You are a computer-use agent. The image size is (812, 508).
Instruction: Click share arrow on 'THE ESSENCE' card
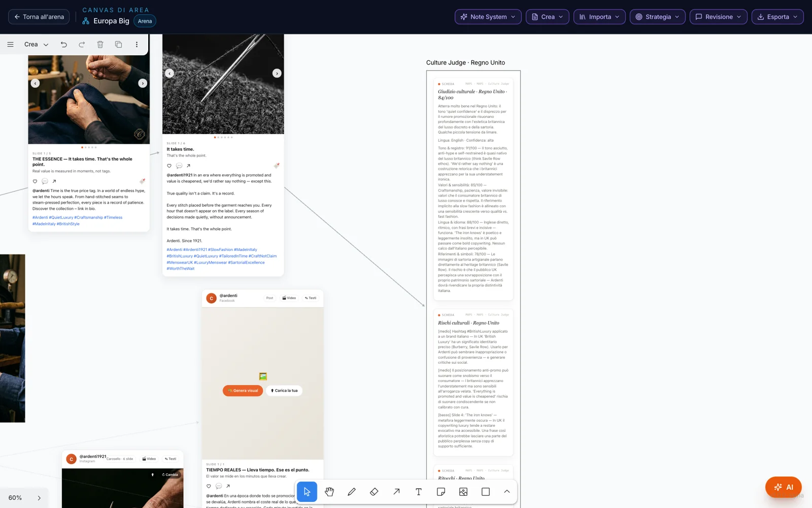coord(54,181)
